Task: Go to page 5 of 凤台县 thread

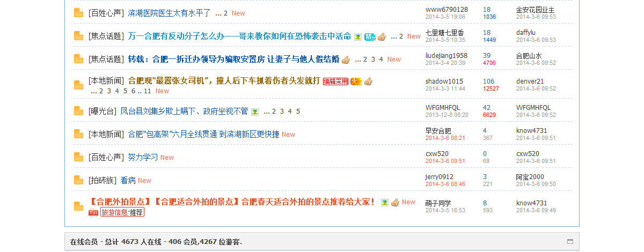Action: click(298, 112)
